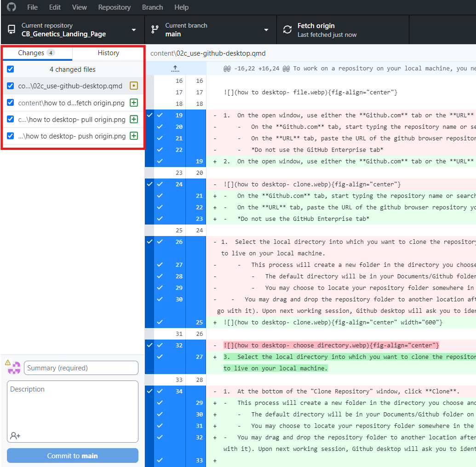This screenshot has height=467, width=476.
Task: Click the Fetch origin button
Action: (343, 30)
